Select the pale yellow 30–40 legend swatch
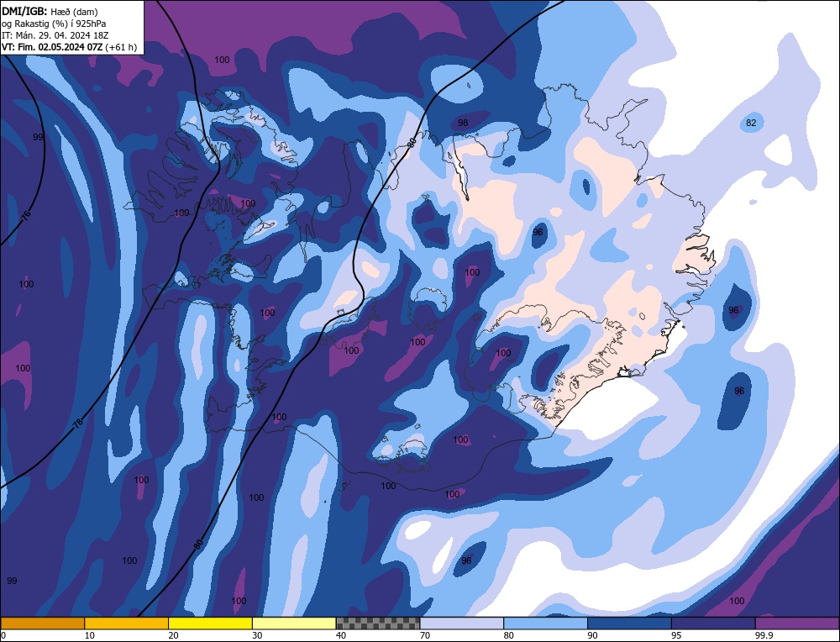This screenshot has width=840, height=642. pos(294,623)
